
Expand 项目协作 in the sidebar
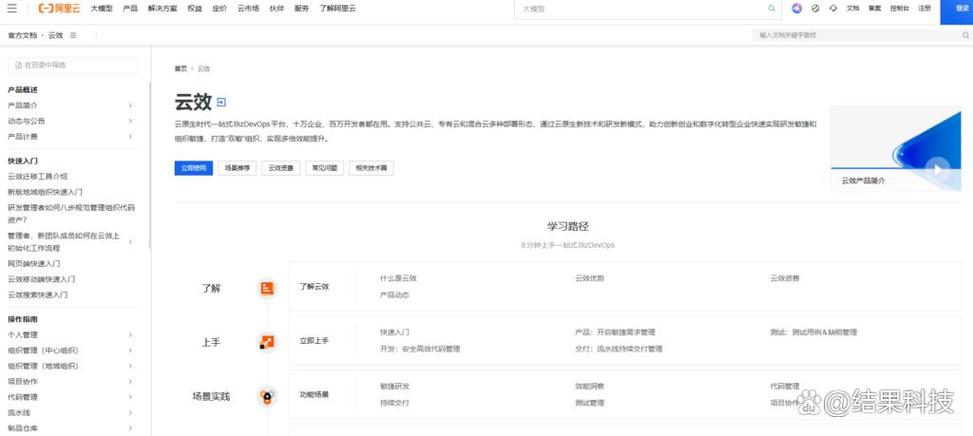point(130,381)
